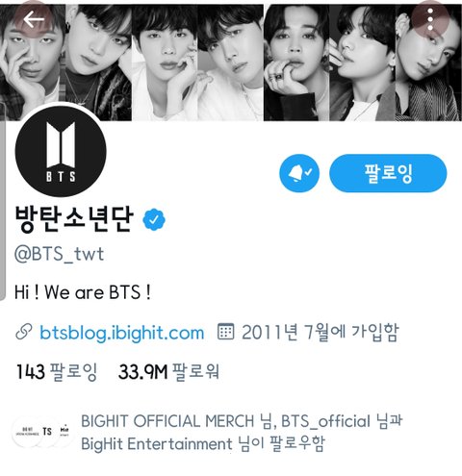Tap the BigHit Entertainment follower avatar
462x476 pixels.
(x=64, y=432)
